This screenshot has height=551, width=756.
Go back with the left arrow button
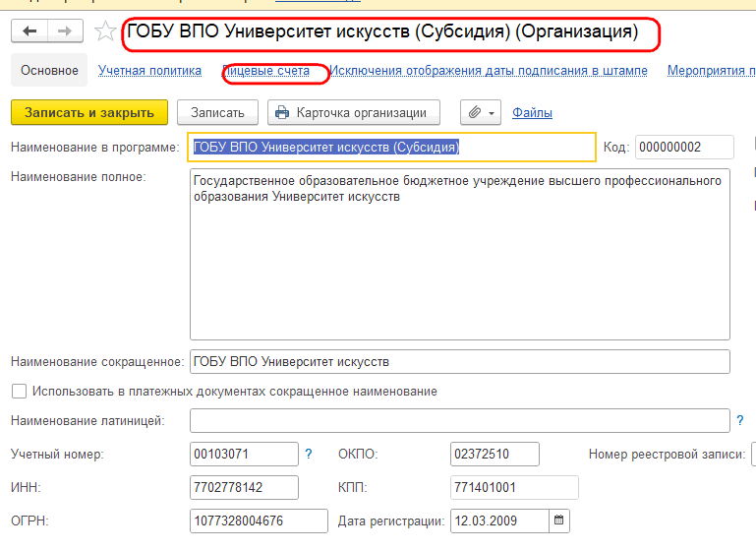coord(29,31)
